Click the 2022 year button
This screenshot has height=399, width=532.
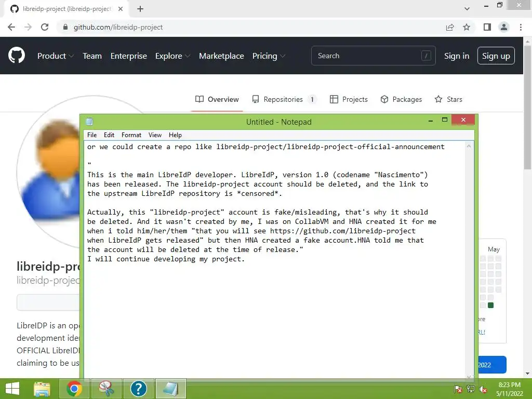(x=492, y=365)
